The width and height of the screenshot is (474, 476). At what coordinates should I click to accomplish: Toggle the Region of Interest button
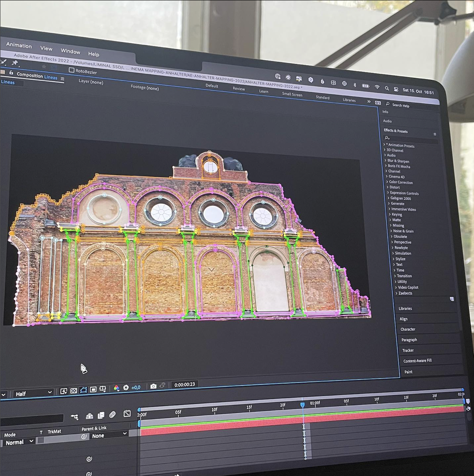click(x=93, y=389)
